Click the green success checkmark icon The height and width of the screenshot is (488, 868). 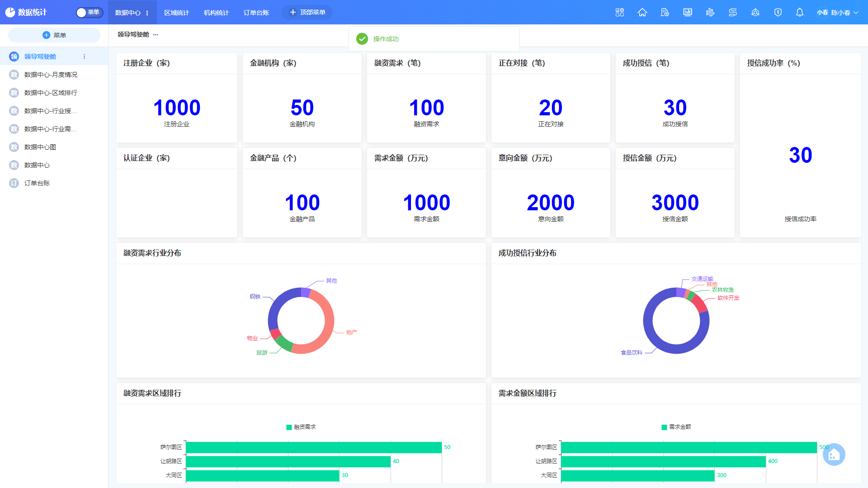point(362,39)
